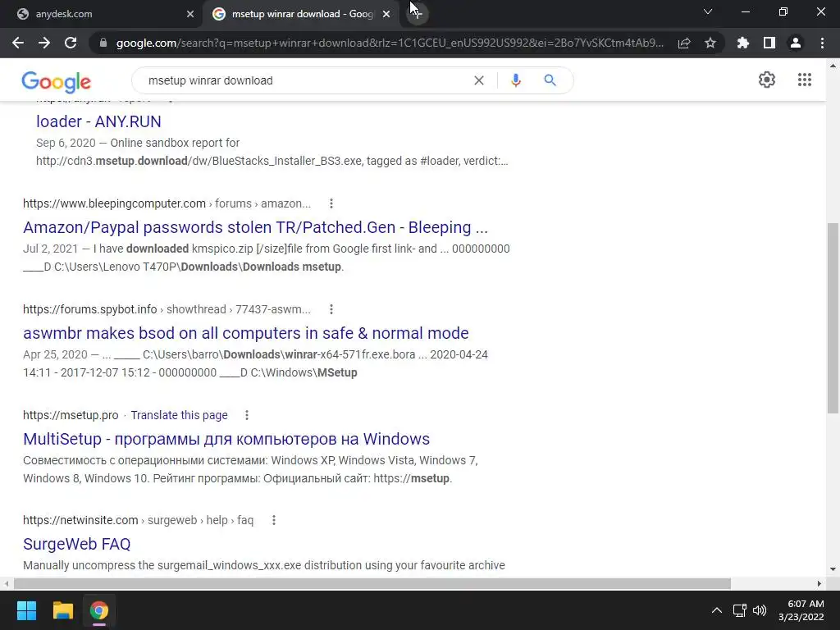This screenshot has height=630, width=840.
Task: Open Chrome's three-dot menu
Action: 822,43
